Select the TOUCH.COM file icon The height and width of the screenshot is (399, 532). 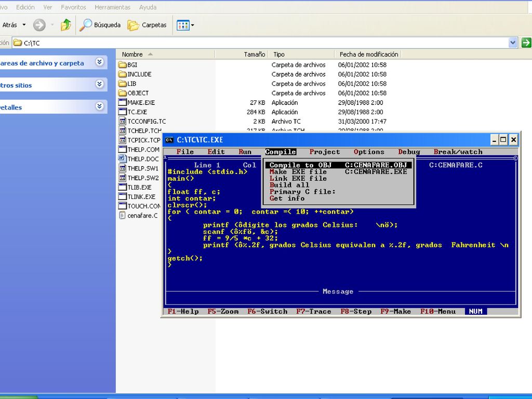click(122, 206)
